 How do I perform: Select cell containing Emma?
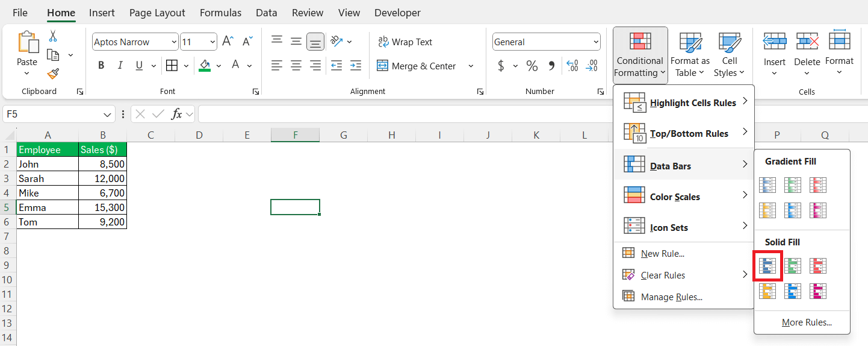coord(48,207)
